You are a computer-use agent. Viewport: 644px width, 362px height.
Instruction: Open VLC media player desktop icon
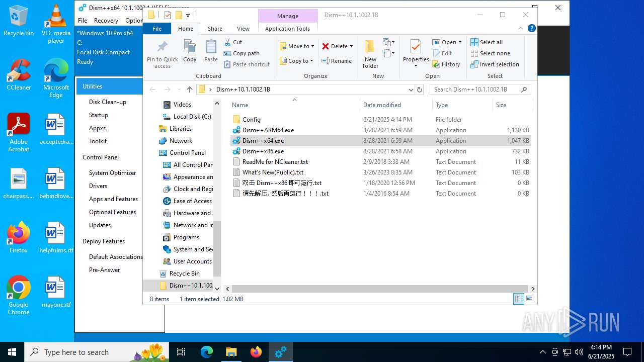[56, 24]
